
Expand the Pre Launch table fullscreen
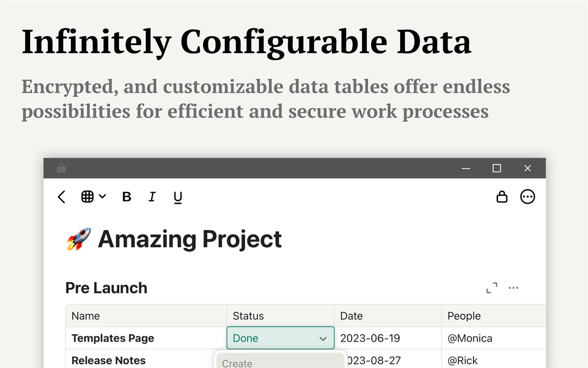point(491,288)
